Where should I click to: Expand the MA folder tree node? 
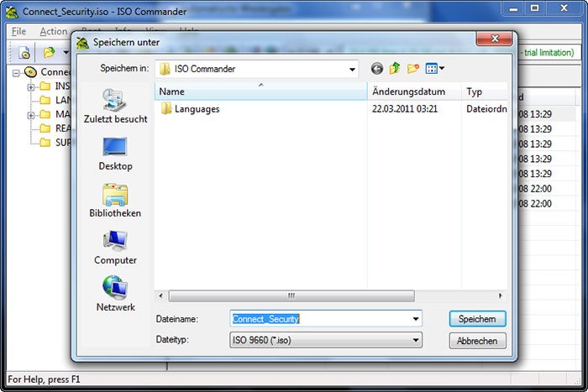31,116
